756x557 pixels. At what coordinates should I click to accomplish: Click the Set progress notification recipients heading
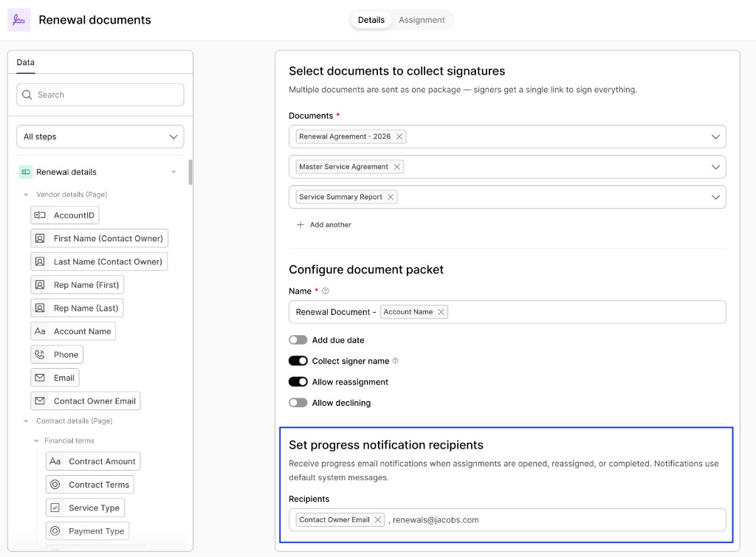[x=385, y=445]
